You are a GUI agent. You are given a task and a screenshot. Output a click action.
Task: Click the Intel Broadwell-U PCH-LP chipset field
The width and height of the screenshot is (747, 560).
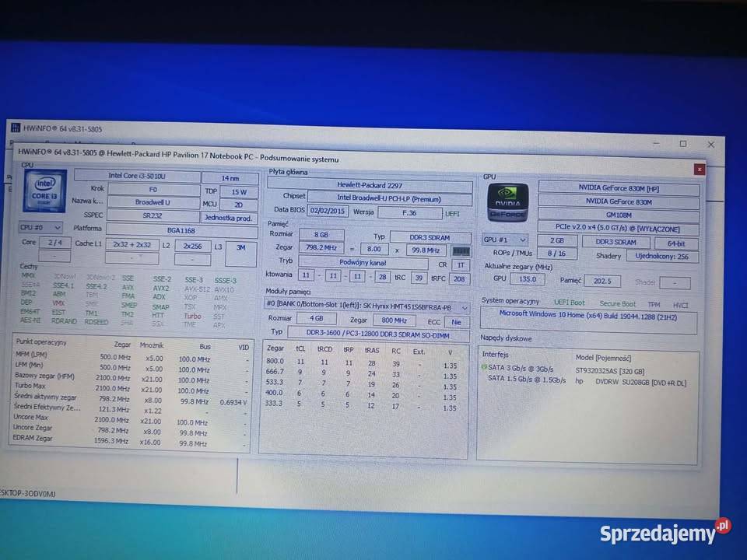(x=389, y=198)
